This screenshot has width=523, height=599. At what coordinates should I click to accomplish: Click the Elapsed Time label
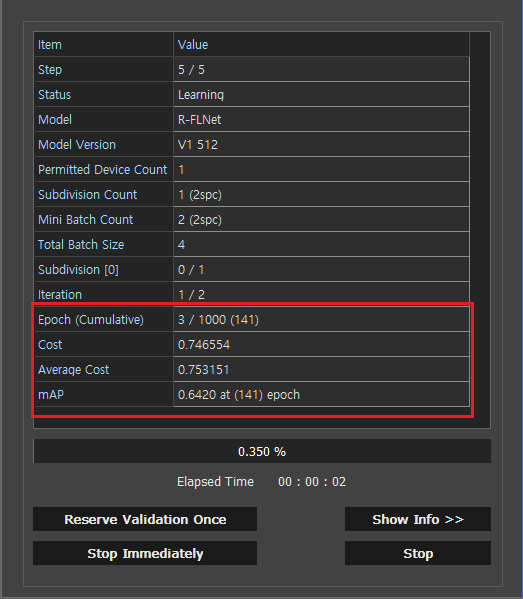[x=215, y=482]
